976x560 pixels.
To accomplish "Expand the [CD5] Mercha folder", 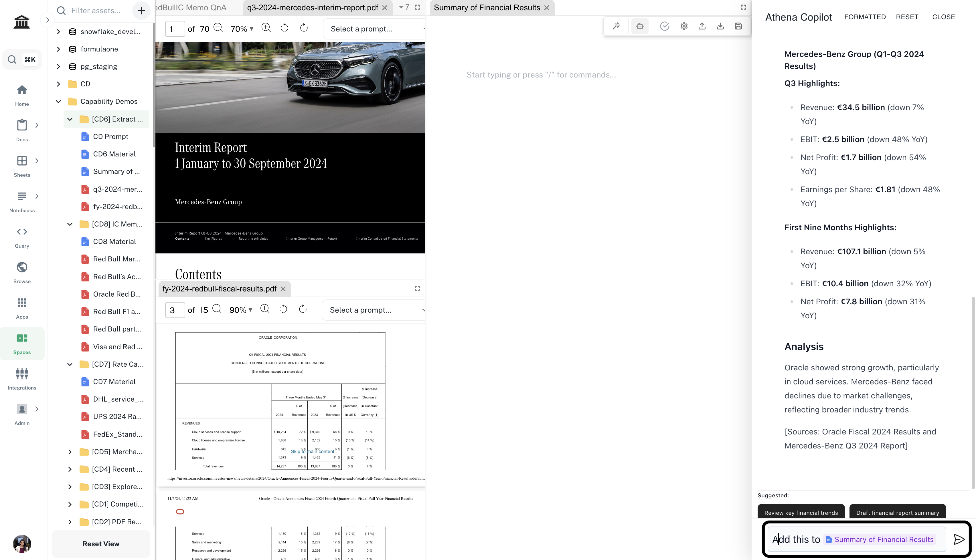I will [70, 452].
